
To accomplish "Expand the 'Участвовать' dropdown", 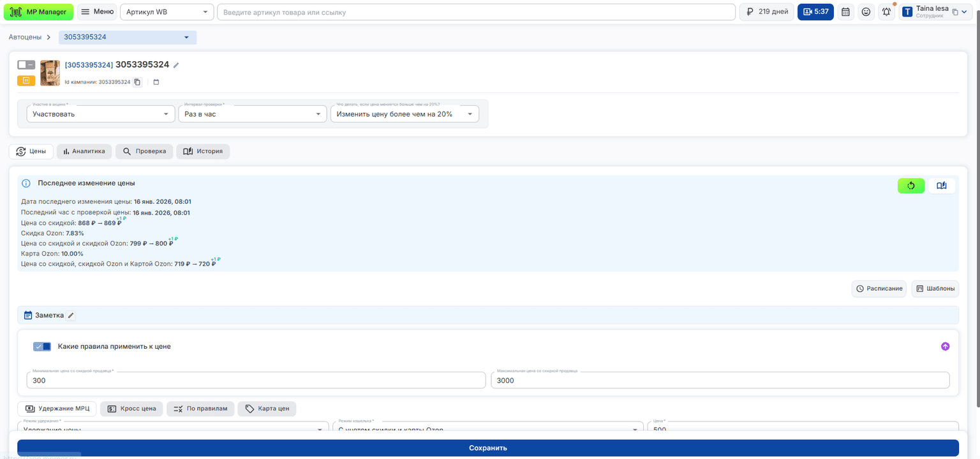I will point(101,114).
